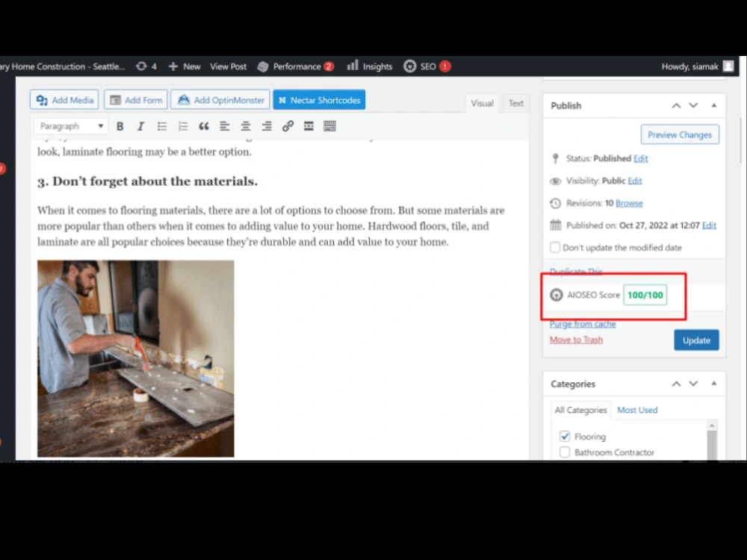
Task: Select the Most Used categories tab
Action: tap(637, 410)
